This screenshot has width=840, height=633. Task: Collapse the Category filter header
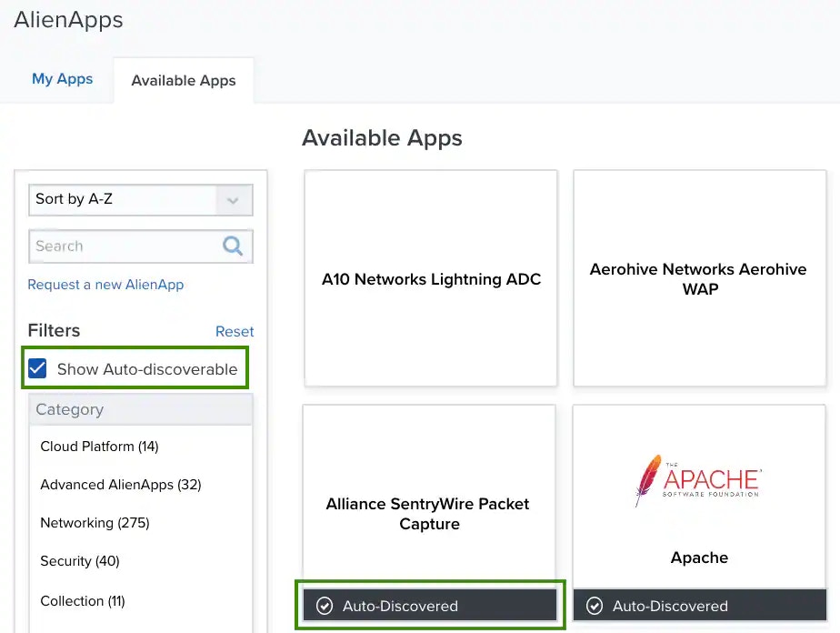pyautogui.click(x=140, y=409)
